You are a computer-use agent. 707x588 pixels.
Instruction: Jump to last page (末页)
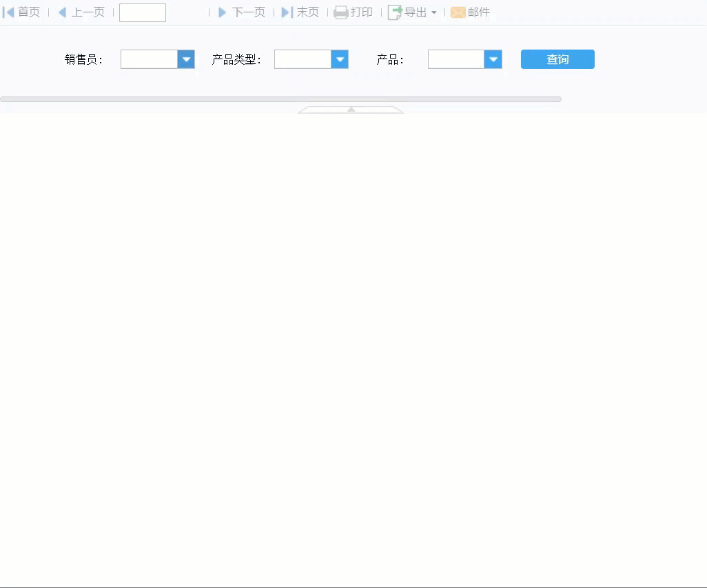point(300,12)
